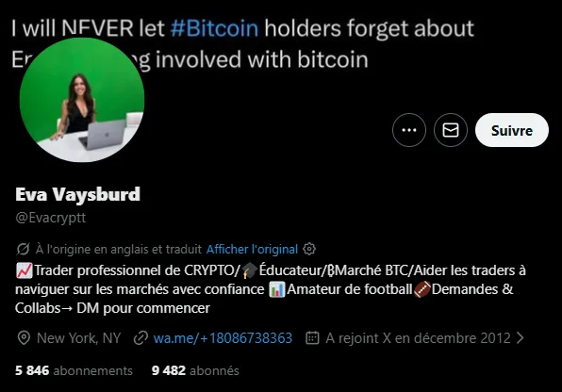Click the @Evacryptt handle

[x=51, y=218]
